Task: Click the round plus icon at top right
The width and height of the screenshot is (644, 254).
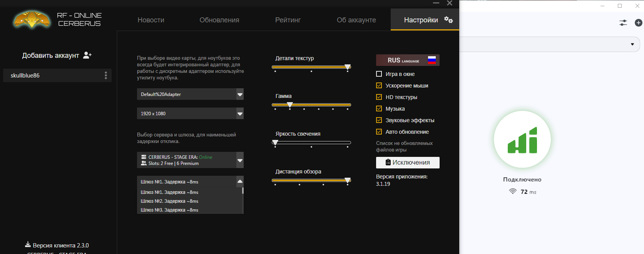Action: (x=638, y=23)
